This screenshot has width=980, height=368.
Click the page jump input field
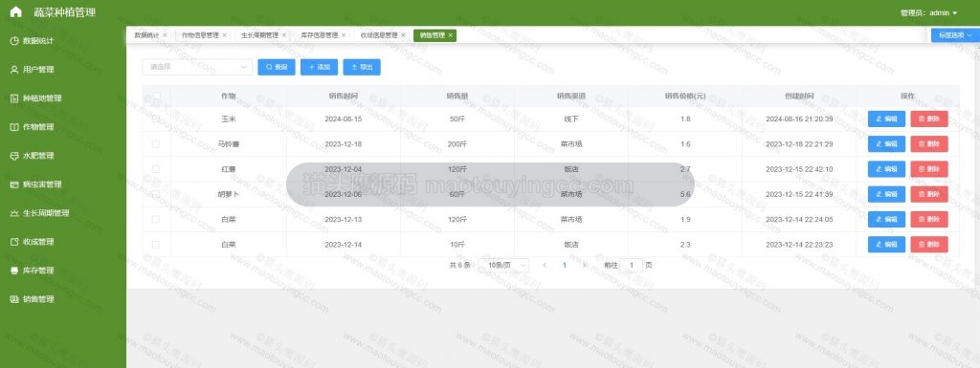pos(632,265)
